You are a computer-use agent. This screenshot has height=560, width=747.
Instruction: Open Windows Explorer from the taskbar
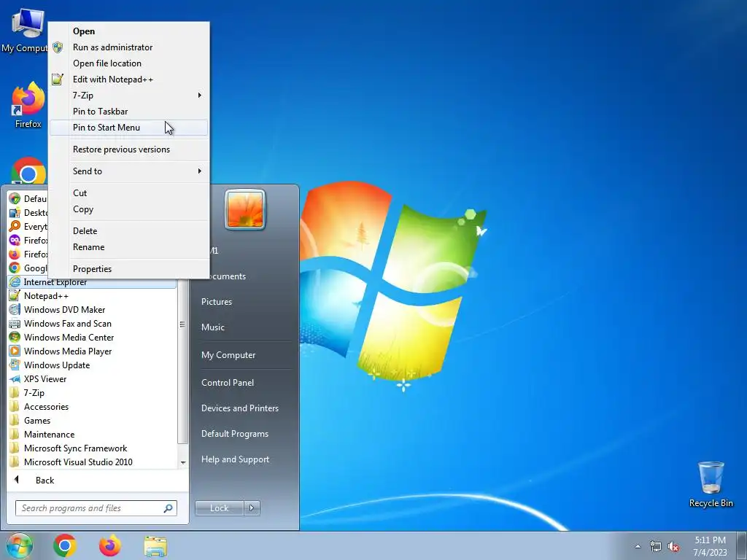point(155,546)
